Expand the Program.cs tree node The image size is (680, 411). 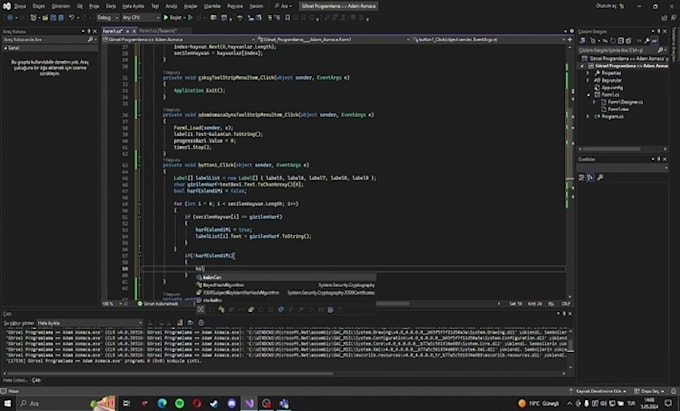click(588, 117)
